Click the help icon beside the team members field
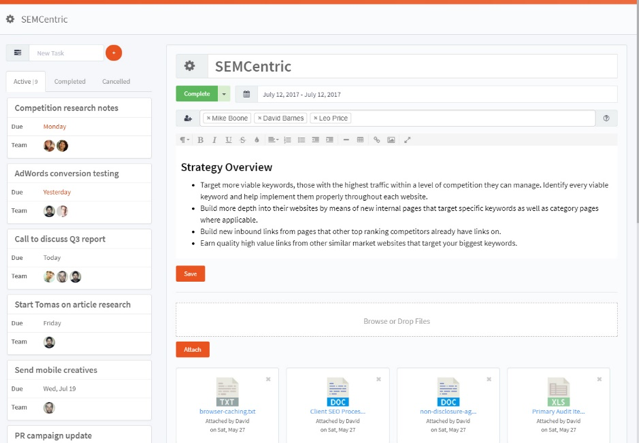639x443 pixels. click(x=606, y=118)
